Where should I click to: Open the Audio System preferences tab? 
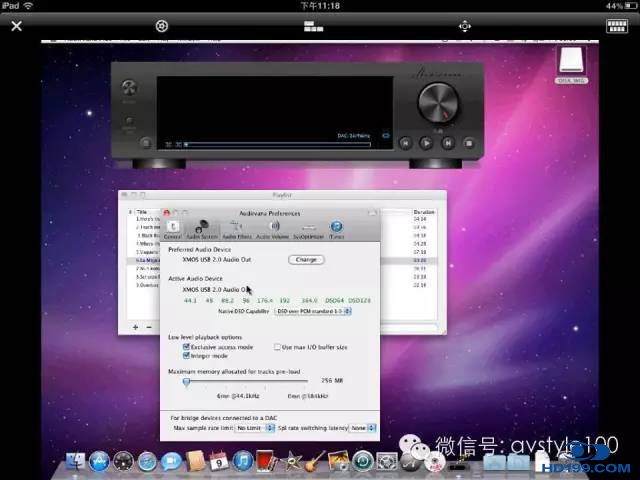click(x=202, y=230)
